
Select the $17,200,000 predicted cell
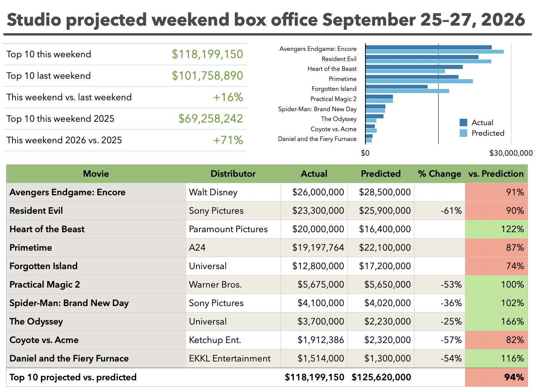coord(381,266)
